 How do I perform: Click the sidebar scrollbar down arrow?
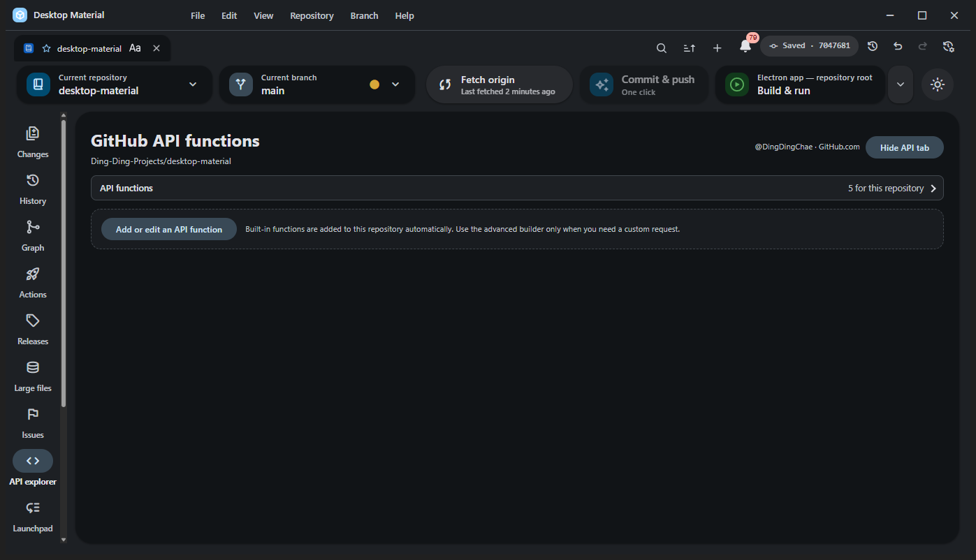click(x=64, y=540)
